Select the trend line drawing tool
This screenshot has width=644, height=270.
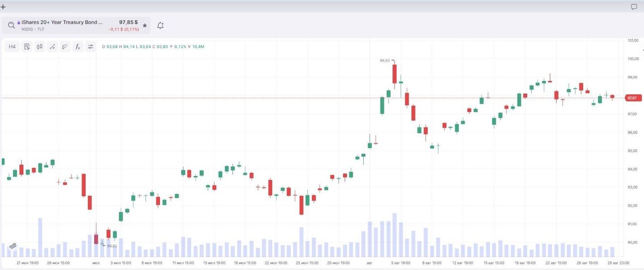(52, 47)
